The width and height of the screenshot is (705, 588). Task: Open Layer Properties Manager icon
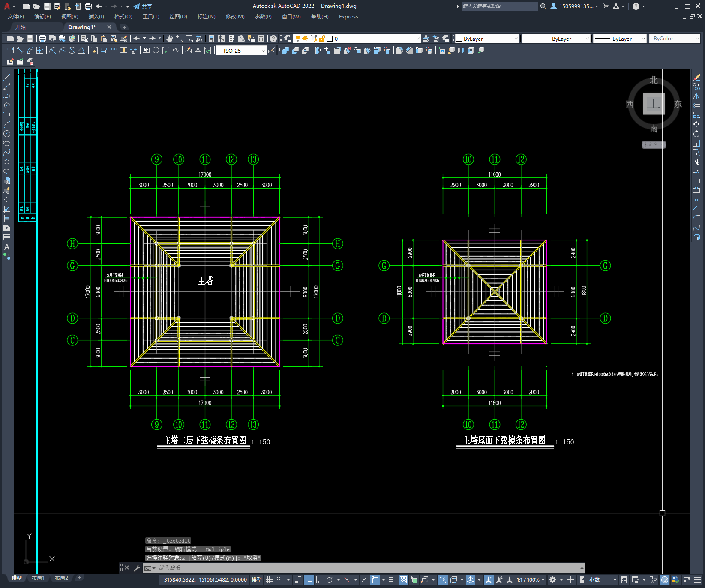(288, 39)
